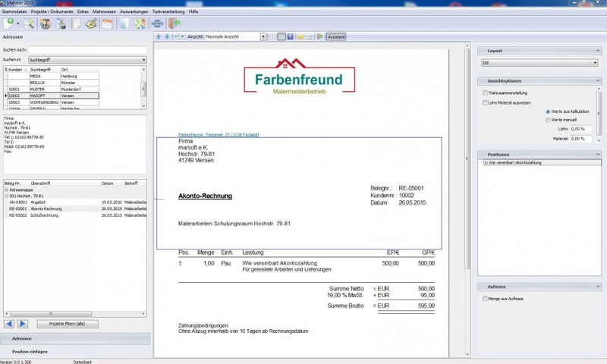Click the paint can and brush materials icon
The image size is (607, 364).
(61, 24)
